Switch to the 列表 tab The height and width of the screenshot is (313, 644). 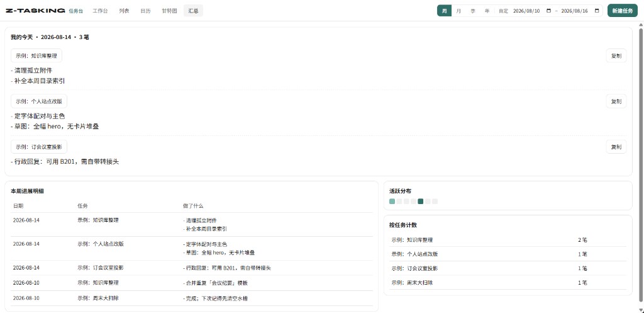point(124,11)
